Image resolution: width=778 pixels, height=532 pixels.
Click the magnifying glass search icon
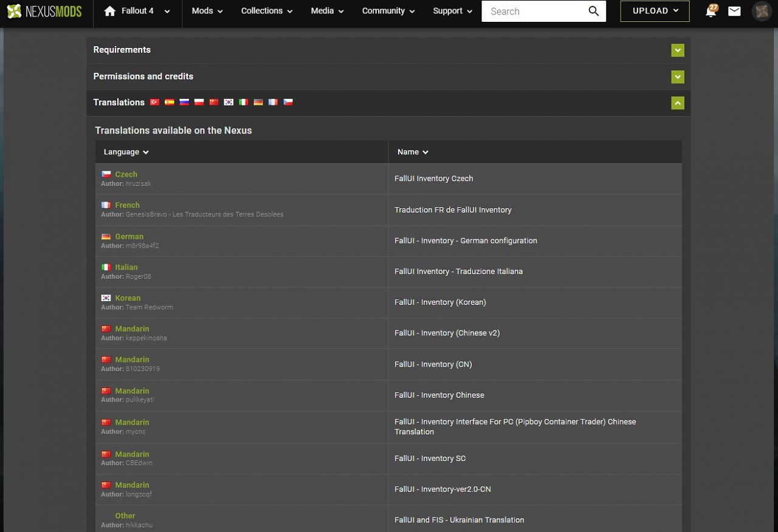coord(594,11)
